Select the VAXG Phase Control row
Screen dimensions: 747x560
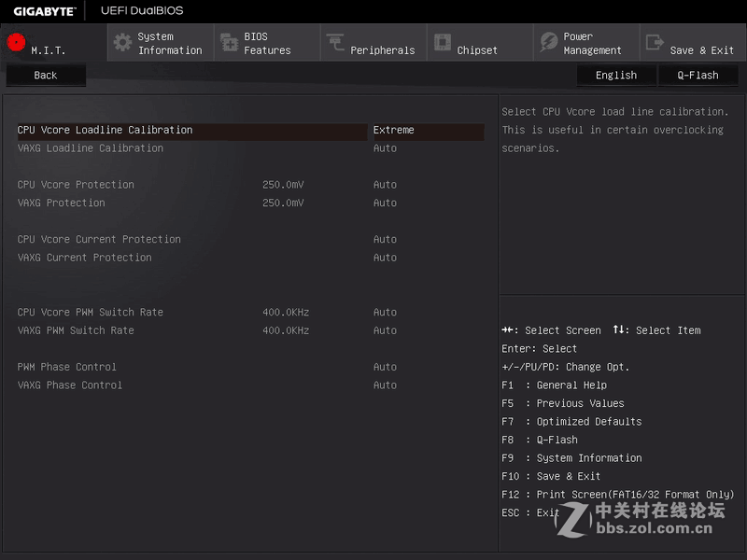point(187,385)
